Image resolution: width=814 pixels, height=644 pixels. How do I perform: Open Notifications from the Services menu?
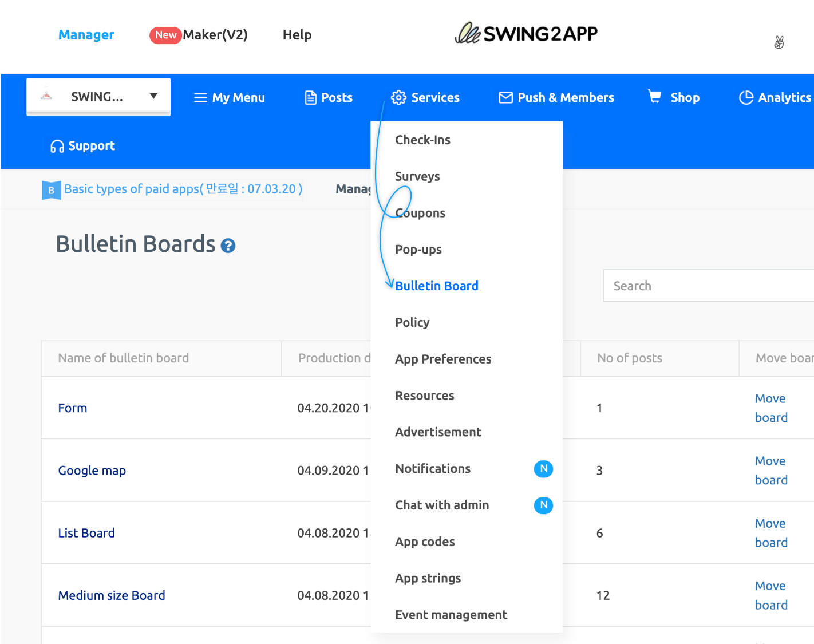(433, 469)
